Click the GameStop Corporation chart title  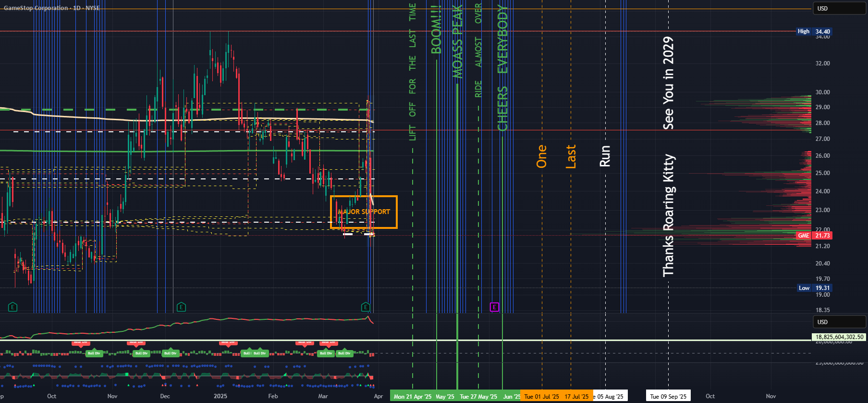pos(36,8)
